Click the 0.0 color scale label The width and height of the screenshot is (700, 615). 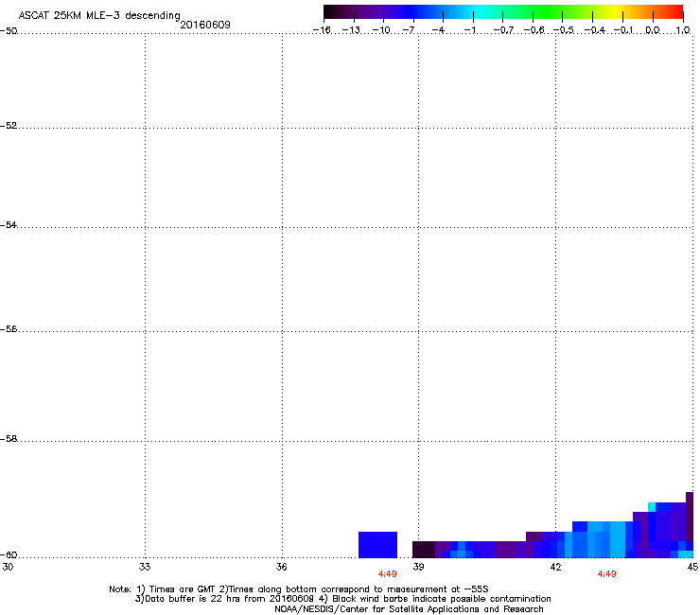(653, 30)
